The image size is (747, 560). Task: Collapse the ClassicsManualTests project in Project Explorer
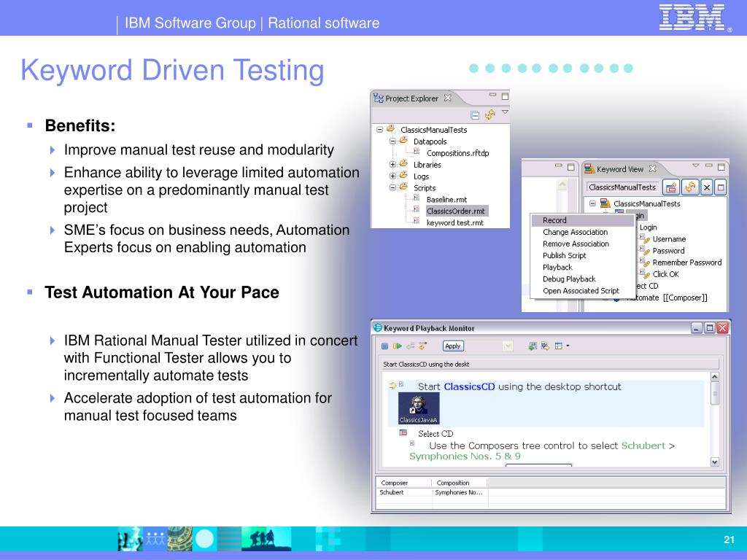pos(379,130)
